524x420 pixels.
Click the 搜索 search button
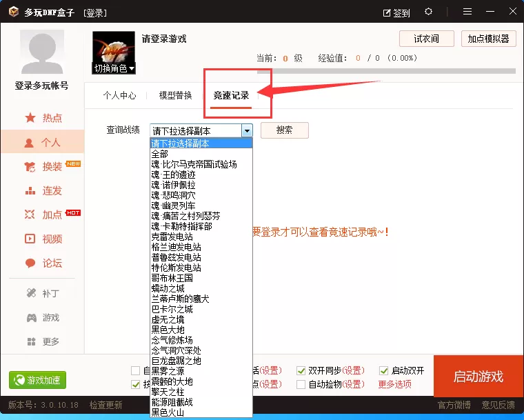(284, 130)
